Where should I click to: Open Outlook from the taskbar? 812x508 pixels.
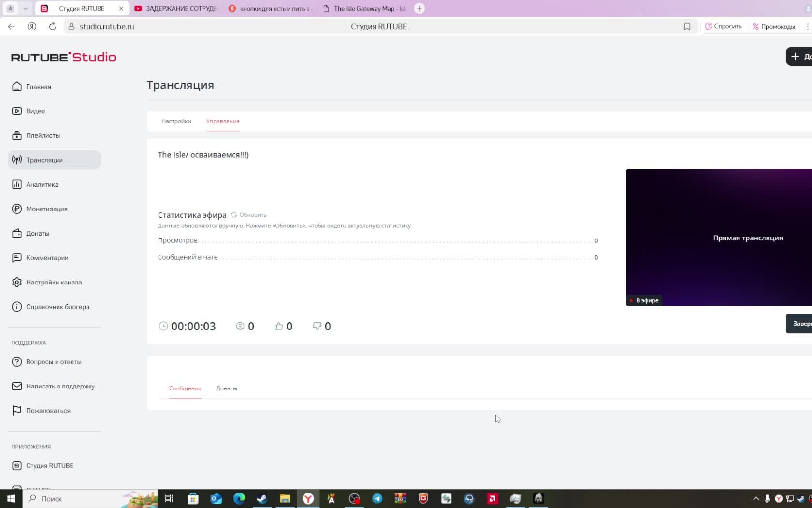coord(216,498)
